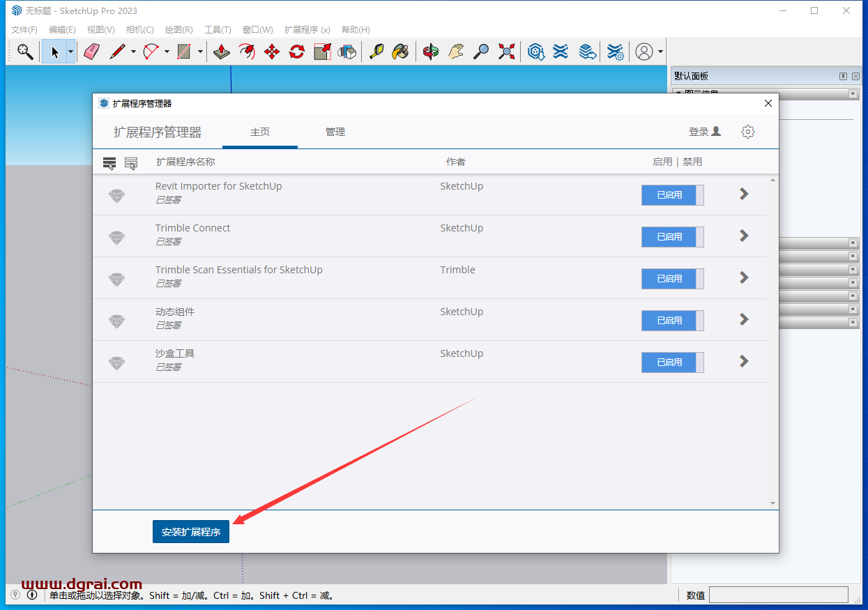Open the 工具(T) menu

click(218, 30)
